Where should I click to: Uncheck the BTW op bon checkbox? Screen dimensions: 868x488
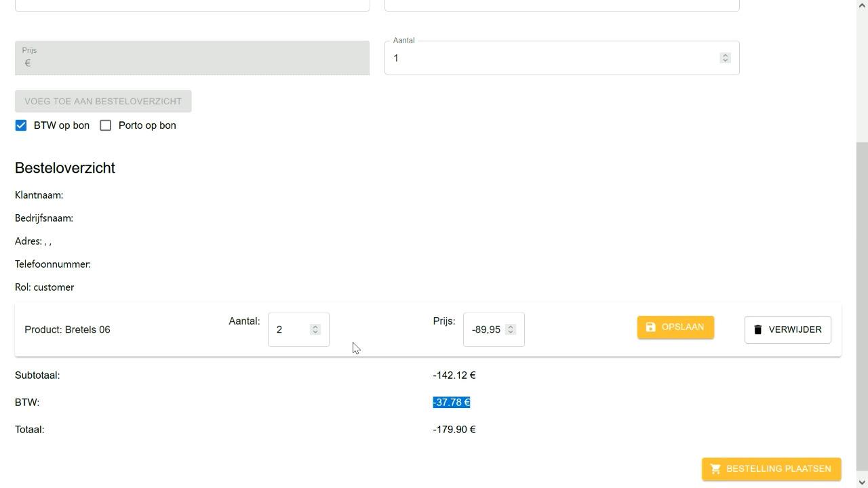[x=21, y=125]
